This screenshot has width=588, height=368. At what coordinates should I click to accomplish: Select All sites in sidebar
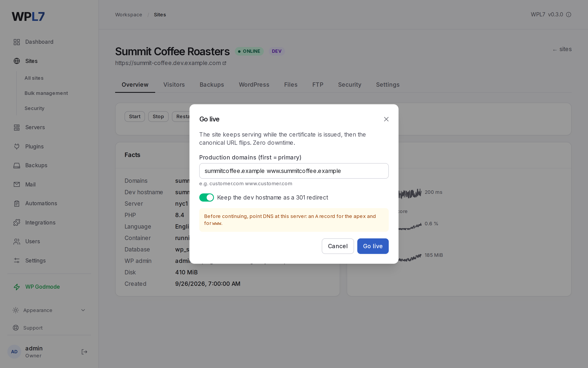click(34, 78)
